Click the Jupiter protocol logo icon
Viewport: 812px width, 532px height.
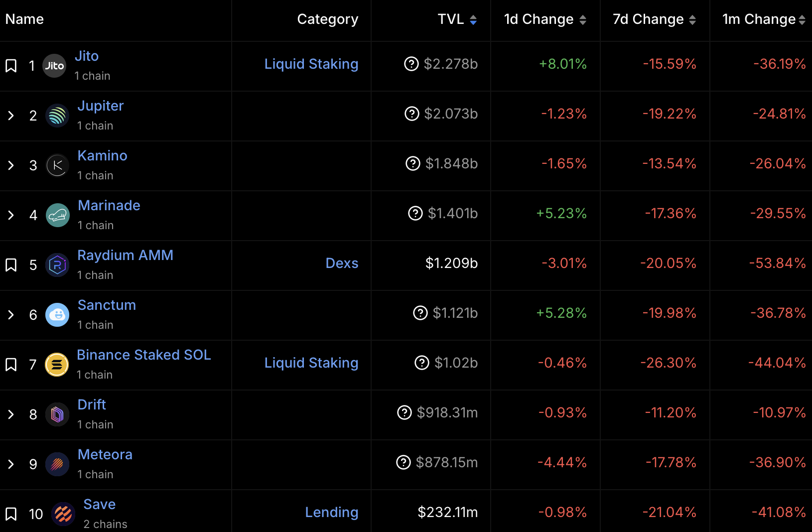click(57, 116)
